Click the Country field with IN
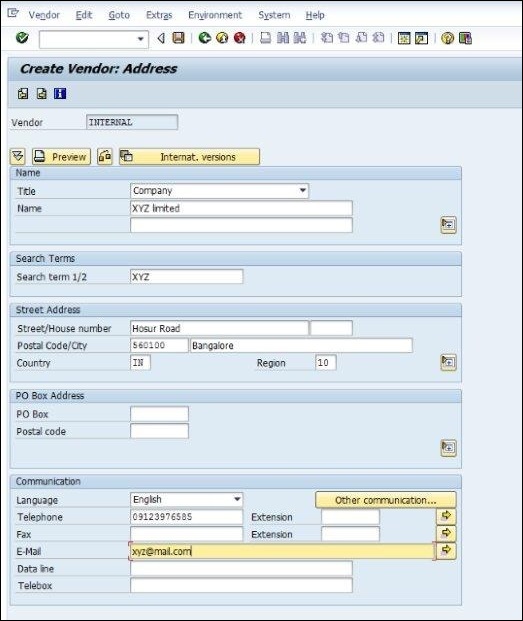This screenshot has height=621, width=523. tap(140, 362)
